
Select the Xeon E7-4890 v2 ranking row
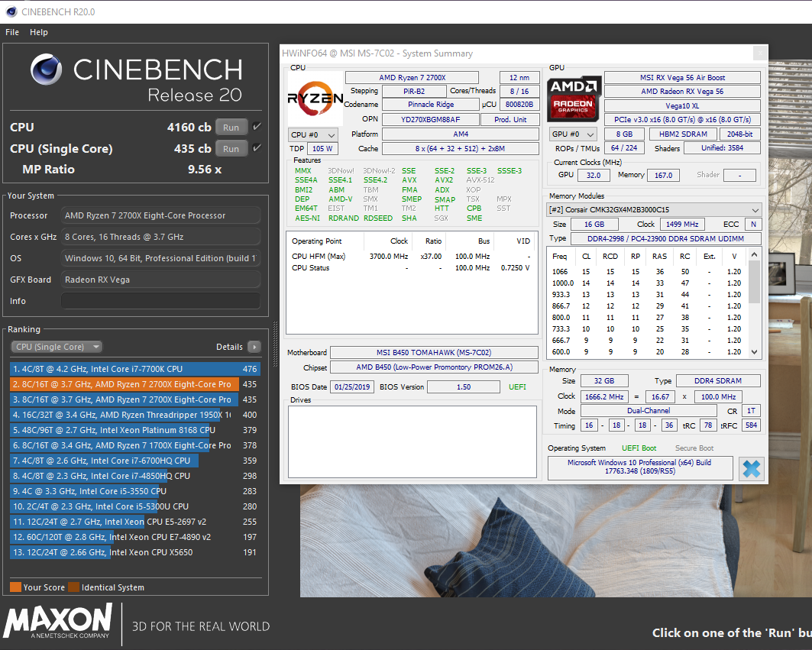coord(134,537)
